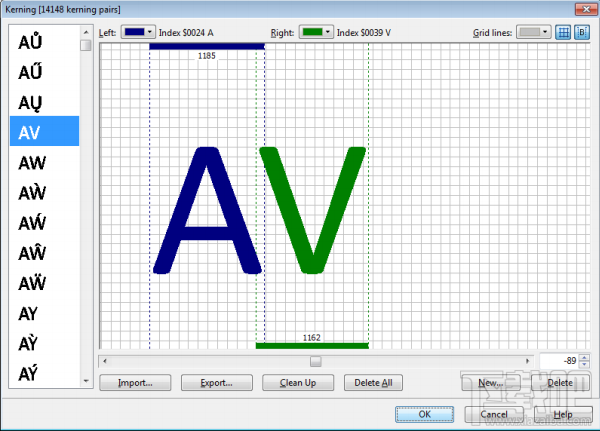This screenshot has height=431, width=600.
Task: Select the AẀ pair with grave
Action: point(44,193)
